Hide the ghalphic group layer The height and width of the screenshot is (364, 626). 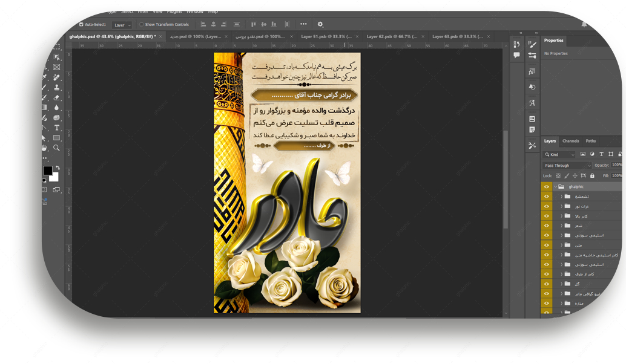(x=546, y=187)
